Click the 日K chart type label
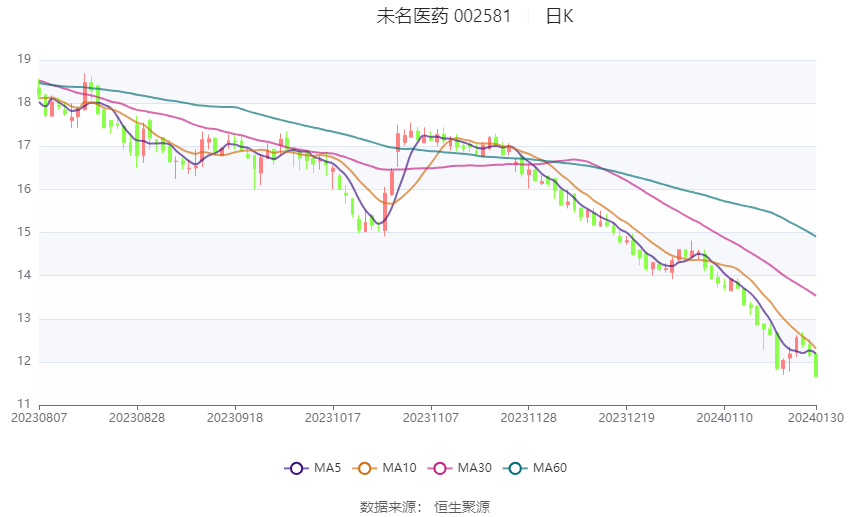 559,16
